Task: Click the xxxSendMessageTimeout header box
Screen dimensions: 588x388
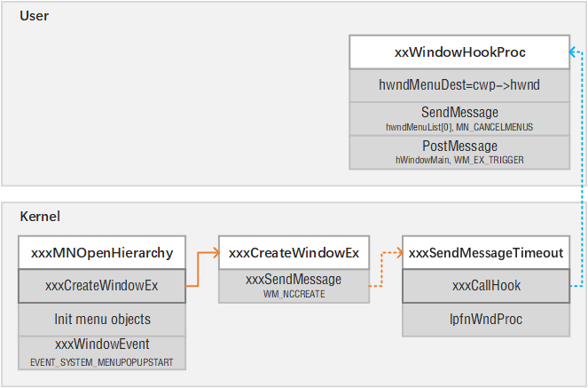Action: (x=484, y=253)
